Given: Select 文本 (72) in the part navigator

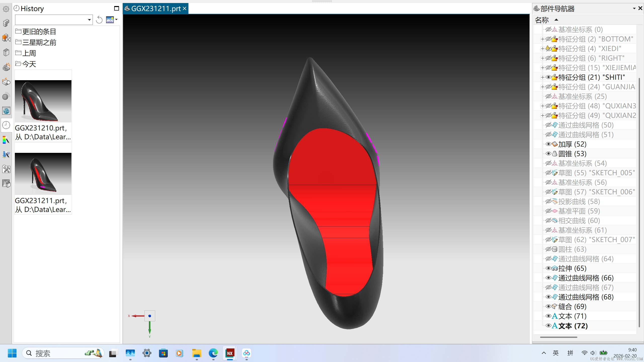Looking at the screenshot, I should (573, 326).
